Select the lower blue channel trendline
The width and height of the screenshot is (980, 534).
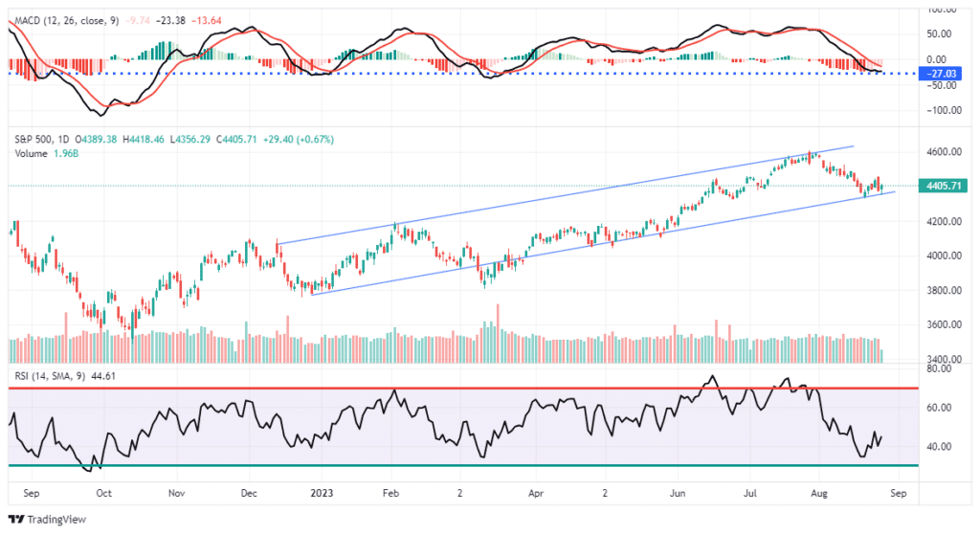[603, 243]
